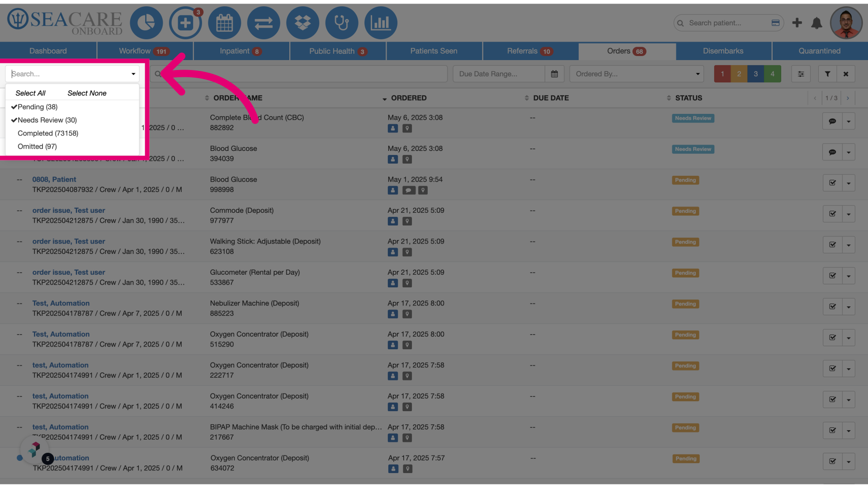The image size is (868, 488).
Task: Expand actions for BIPAP Machine Mask row
Action: 849,431
